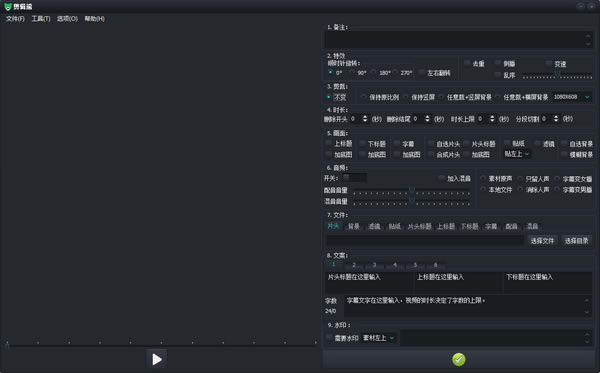Click the watermark text input box
Screen dimensions: 600x373
coord(496,338)
